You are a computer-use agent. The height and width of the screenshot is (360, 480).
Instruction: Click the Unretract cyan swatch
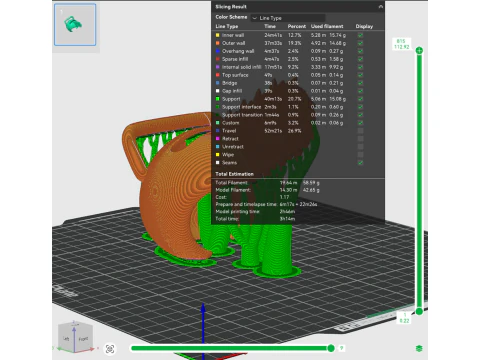[x=218, y=147]
